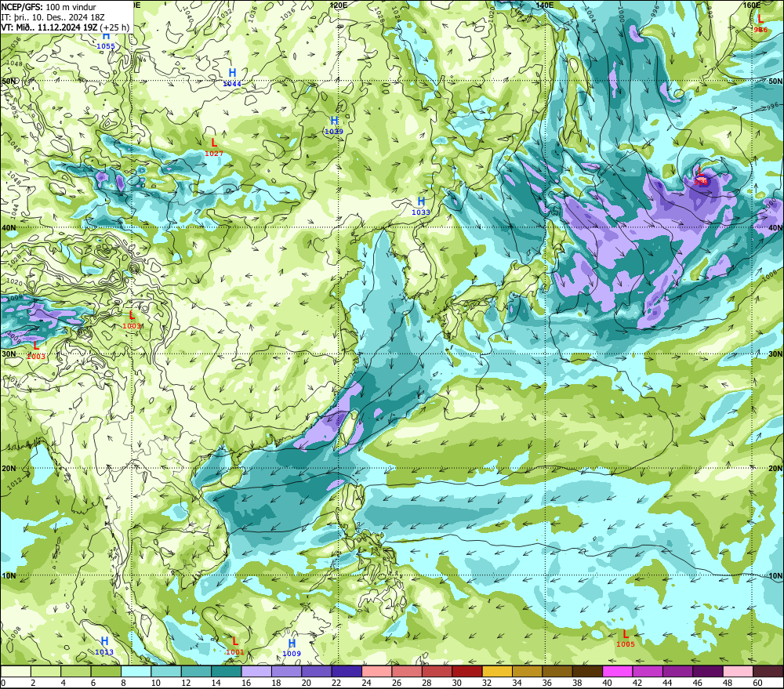The width and height of the screenshot is (784, 689).
Task: Pick the gold 32–34 legend swatch
Action: pos(497,671)
